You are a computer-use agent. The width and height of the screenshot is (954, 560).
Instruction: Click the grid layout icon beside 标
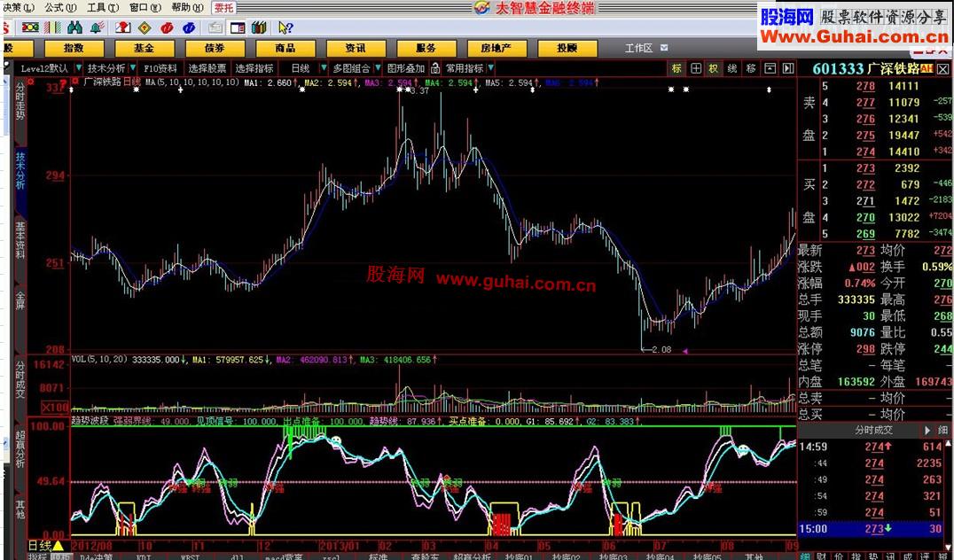[x=696, y=69]
